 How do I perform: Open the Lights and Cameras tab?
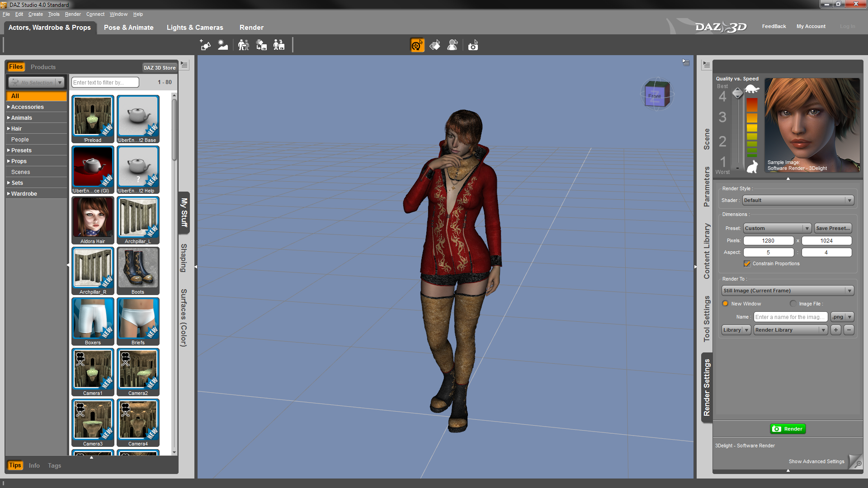pyautogui.click(x=194, y=28)
